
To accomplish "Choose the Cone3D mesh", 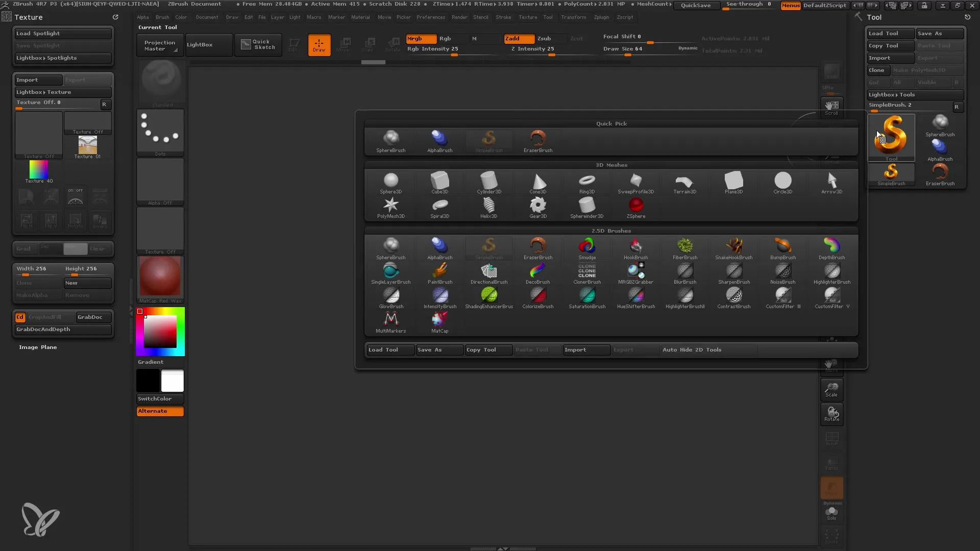I will 537,183.
